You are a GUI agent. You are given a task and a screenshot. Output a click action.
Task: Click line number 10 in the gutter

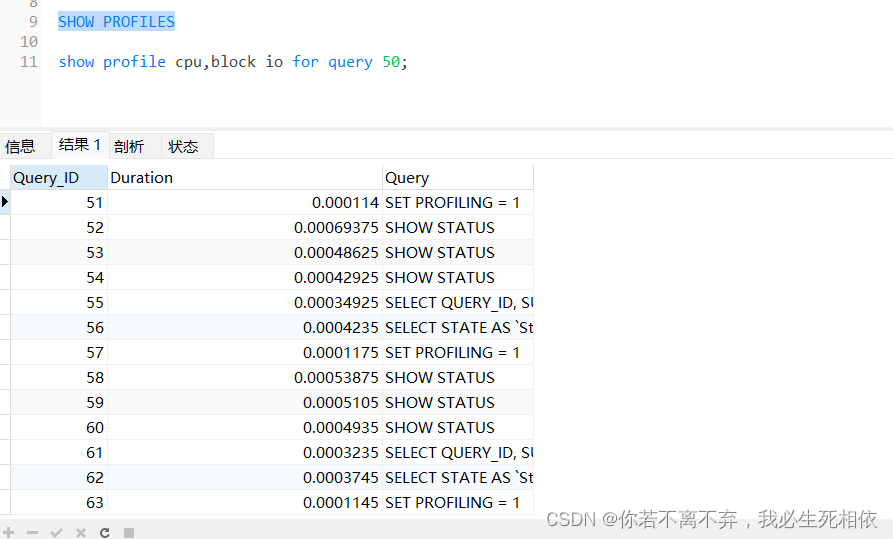[x=29, y=42]
